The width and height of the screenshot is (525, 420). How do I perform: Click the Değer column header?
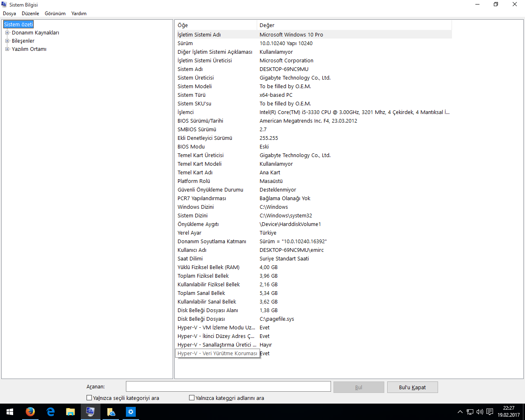(x=354, y=25)
